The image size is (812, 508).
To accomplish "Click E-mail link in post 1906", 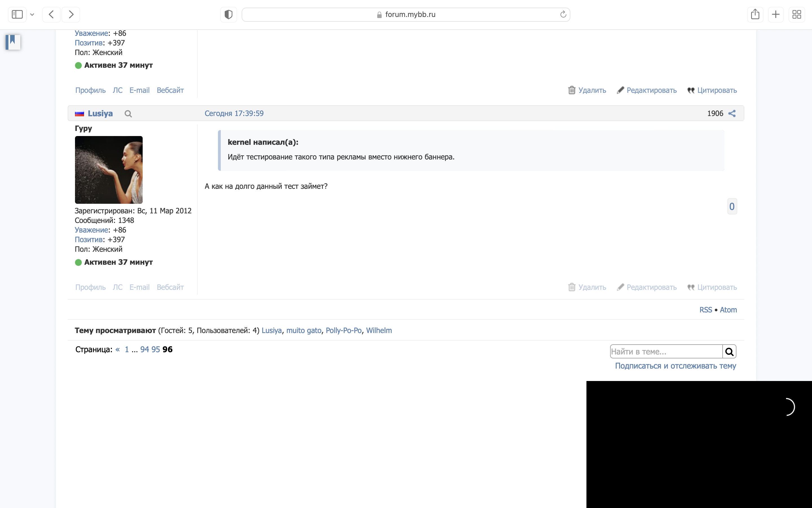I will click(140, 287).
